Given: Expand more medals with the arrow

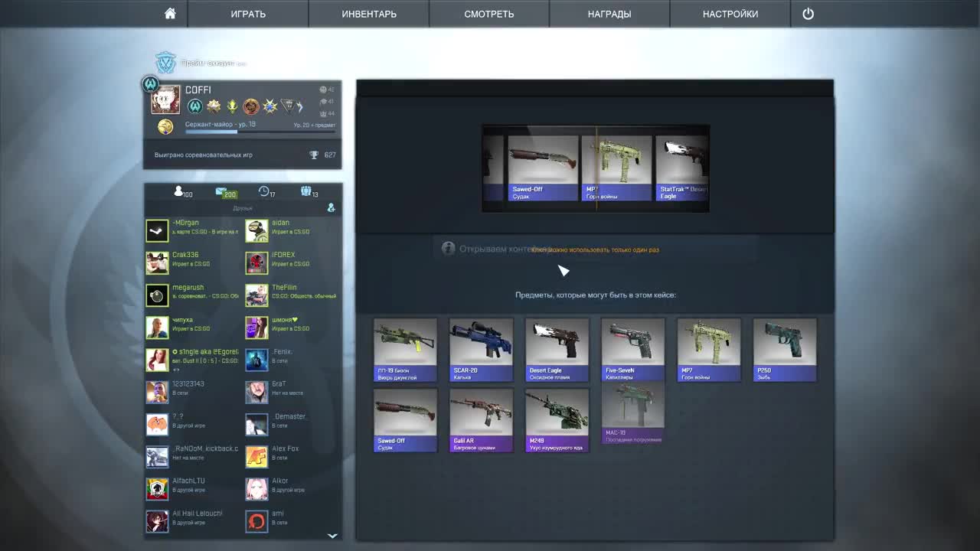Looking at the screenshot, I should (x=300, y=106).
